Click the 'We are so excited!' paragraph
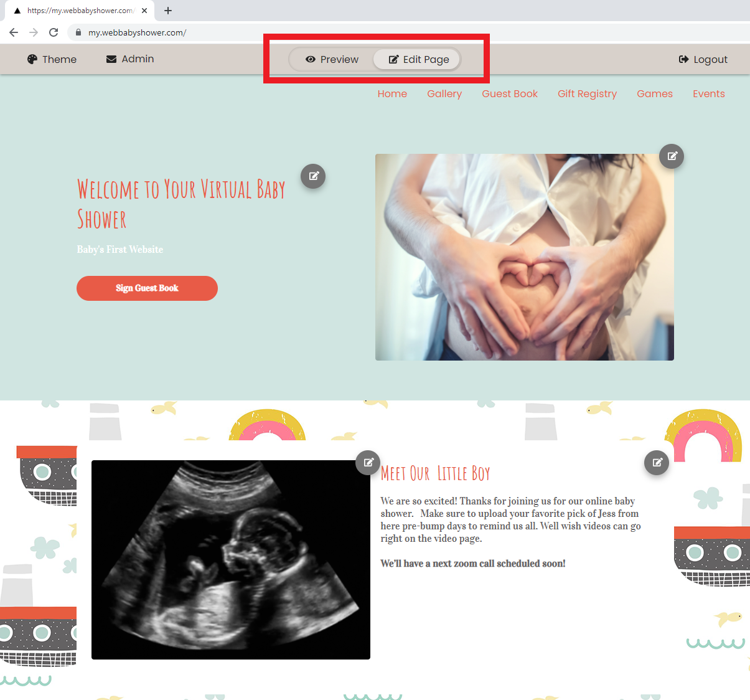The width and height of the screenshot is (750, 700). click(511, 519)
